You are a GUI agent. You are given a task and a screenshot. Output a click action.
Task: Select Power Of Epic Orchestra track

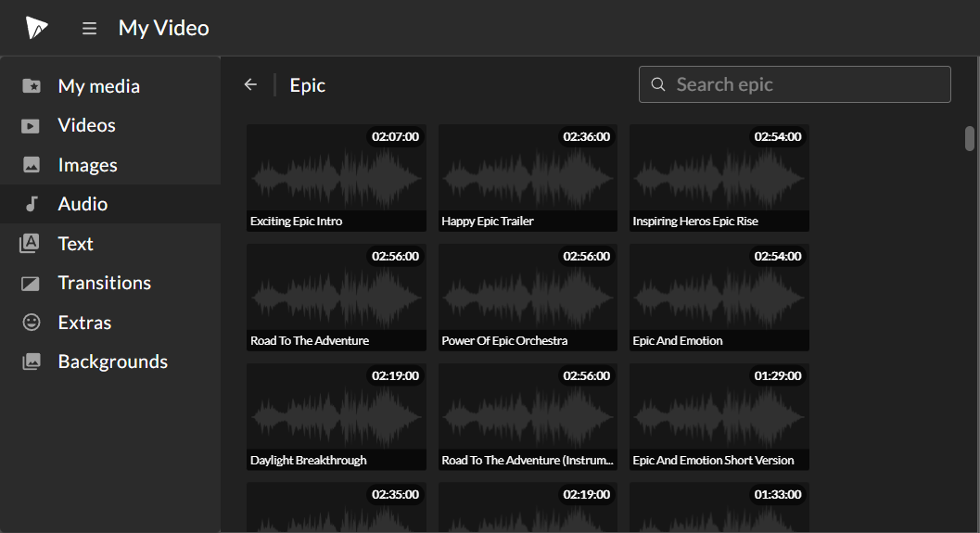pos(528,298)
